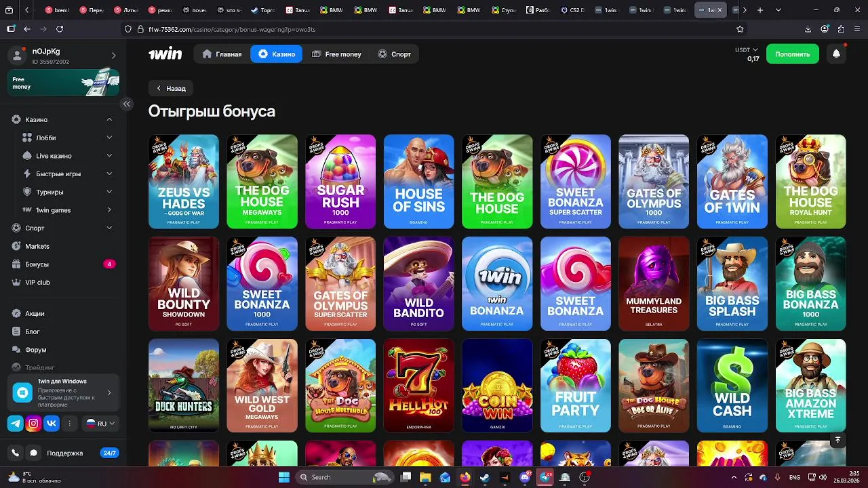
Task: Select the Казино top tab
Action: tap(277, 54)
